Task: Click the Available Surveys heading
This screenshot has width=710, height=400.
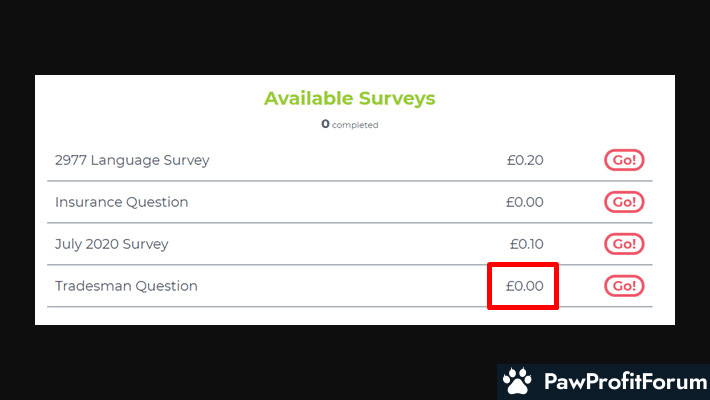Action: coord(350,98)
